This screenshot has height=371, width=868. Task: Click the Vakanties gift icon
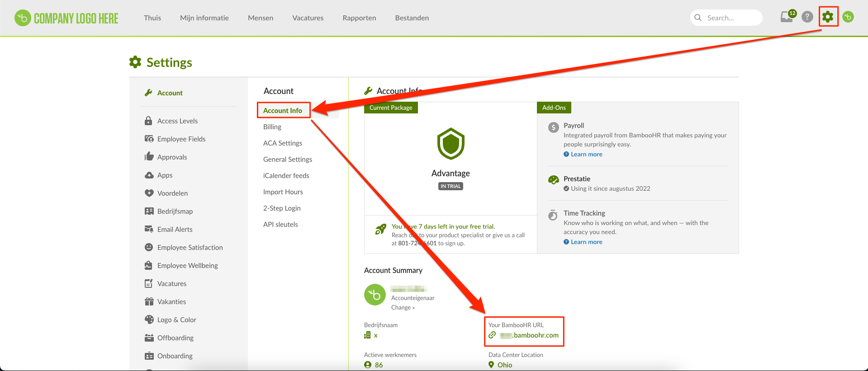click(149, 301)
